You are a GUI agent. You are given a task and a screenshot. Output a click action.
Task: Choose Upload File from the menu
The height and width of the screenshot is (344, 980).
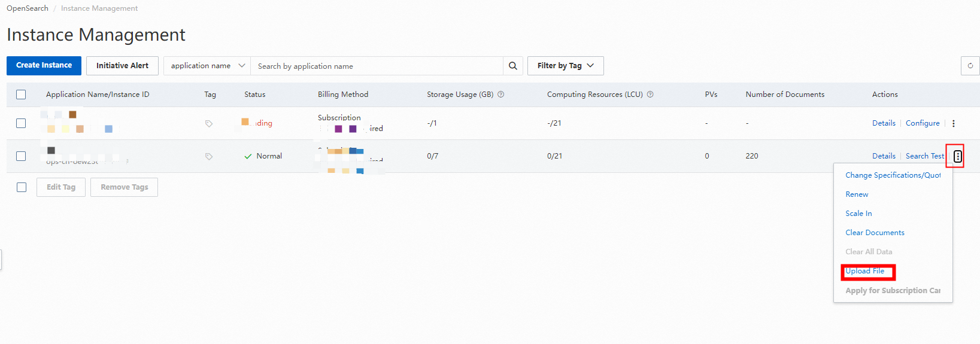tap(865, 271)
